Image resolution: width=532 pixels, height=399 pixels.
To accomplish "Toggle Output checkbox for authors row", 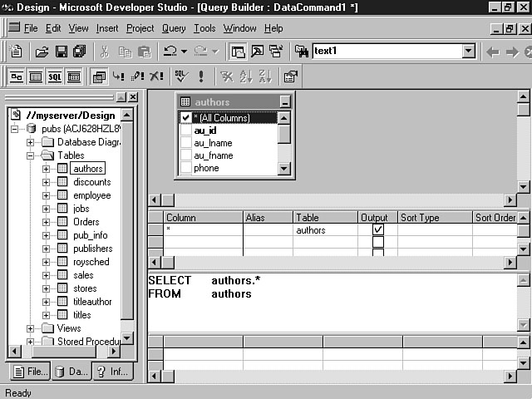I will [378, 230].
